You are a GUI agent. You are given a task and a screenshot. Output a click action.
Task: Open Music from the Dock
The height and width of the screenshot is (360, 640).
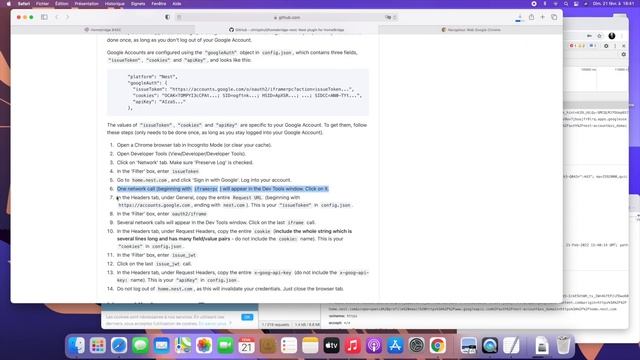tap(353, 346)
